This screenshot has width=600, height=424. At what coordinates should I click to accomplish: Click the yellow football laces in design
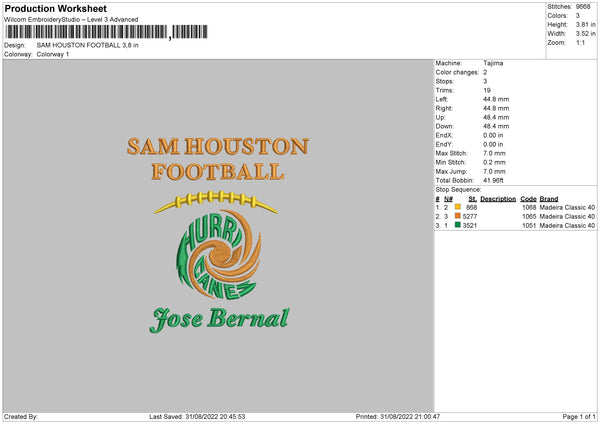[216, 201]
